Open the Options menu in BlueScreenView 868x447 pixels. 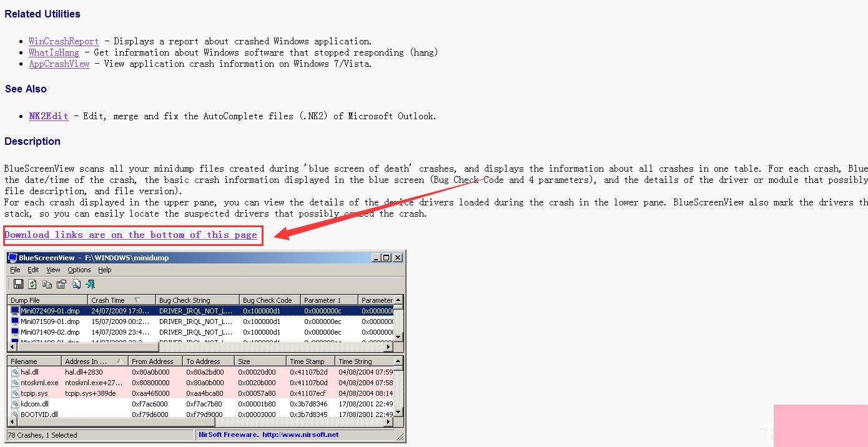79,270
